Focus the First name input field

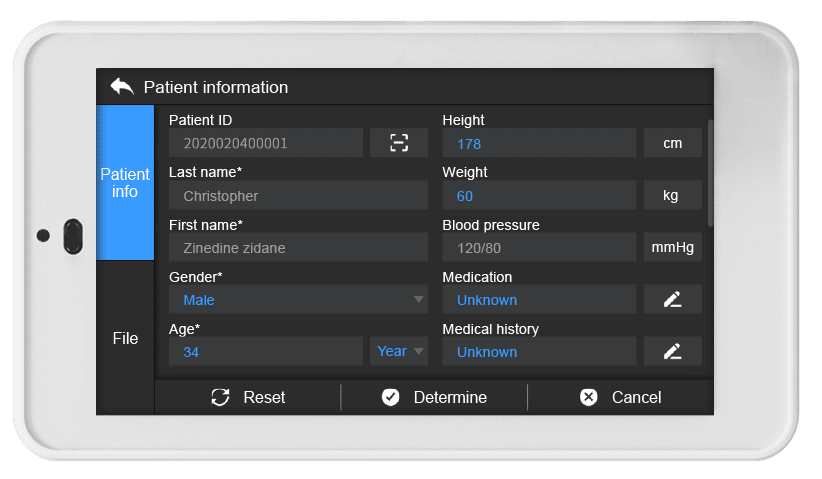[x=298, y=247]
